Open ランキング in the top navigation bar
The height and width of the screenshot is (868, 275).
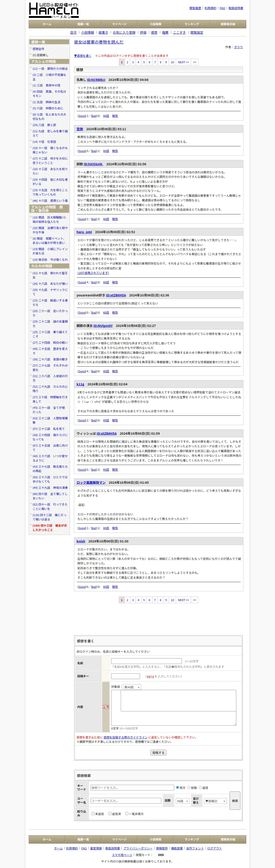point(192,24)
